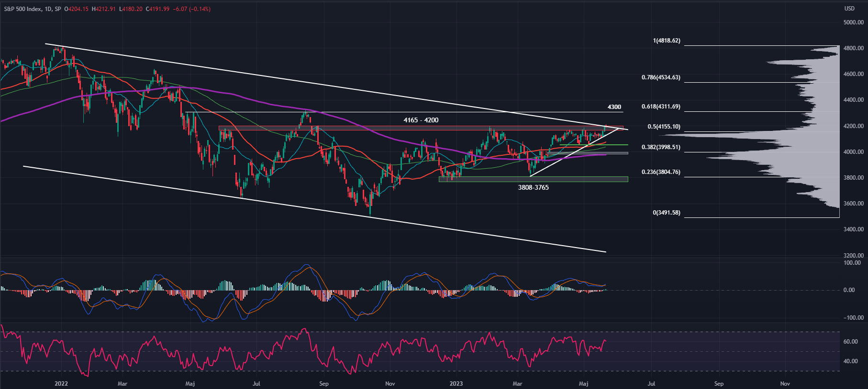868x389 pixels.
Task: Click the 0.618(4311.69) retracement label
Action: (661, 107)
